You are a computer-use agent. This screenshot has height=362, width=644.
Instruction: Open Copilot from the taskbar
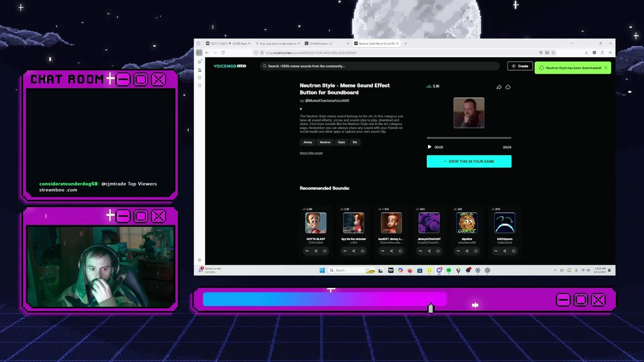[x=400, y=270]
